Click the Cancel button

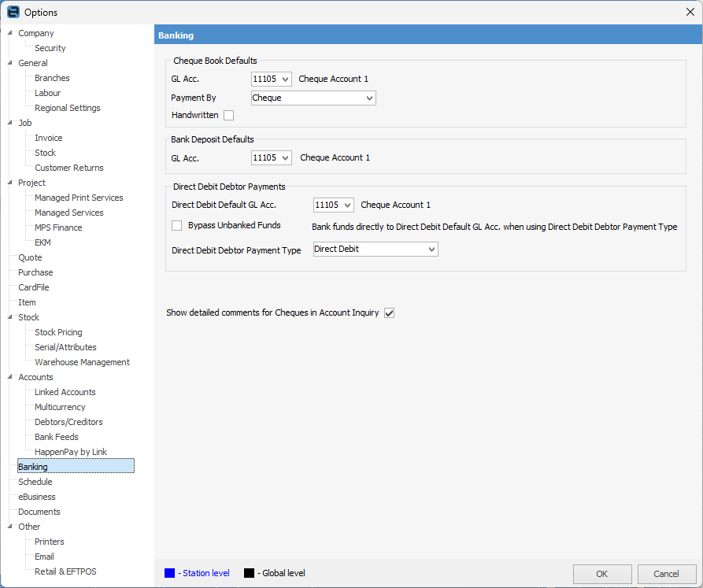[x=667, y=574]
